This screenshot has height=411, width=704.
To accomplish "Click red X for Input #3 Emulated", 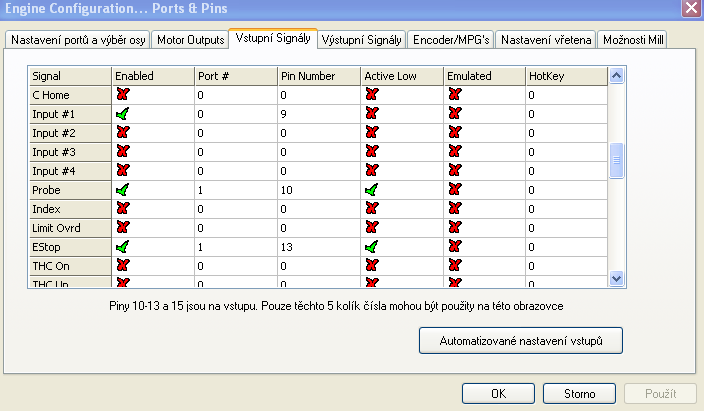I will 455,152.
